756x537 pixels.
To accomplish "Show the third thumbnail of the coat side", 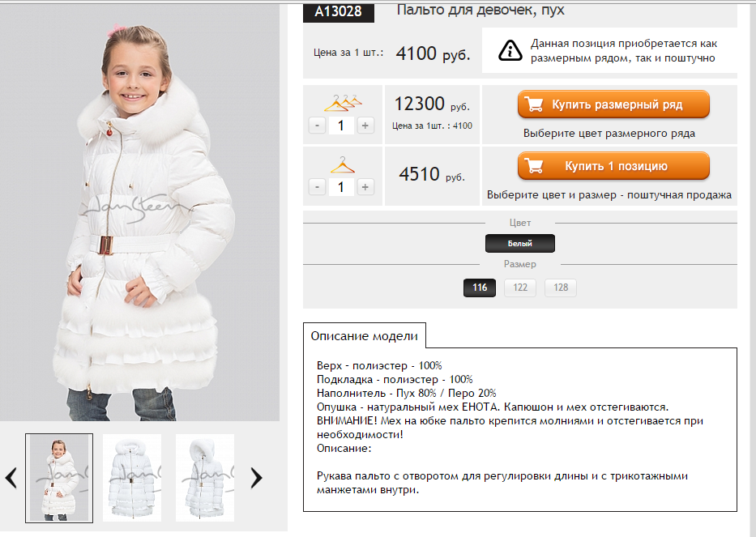I will click(205, 478).
